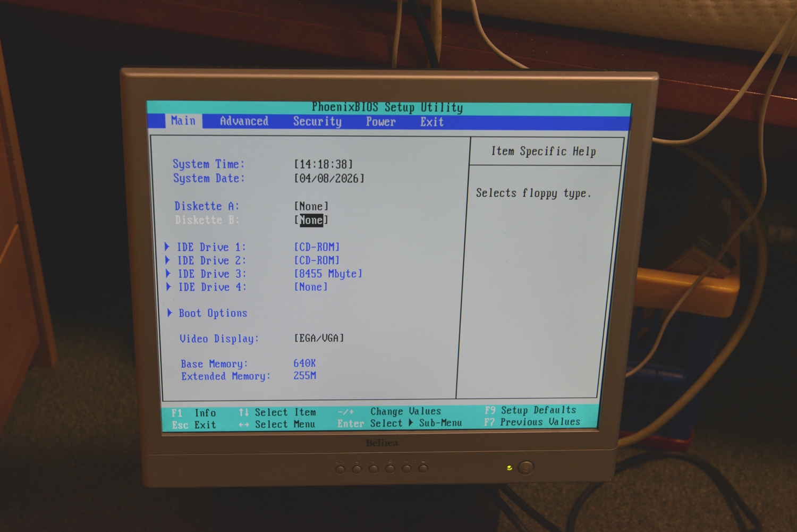Click the sub-menu indicator for IDE Drive 4
The image size is (797, 532).
pyautogui.click(x=167, y=287)
